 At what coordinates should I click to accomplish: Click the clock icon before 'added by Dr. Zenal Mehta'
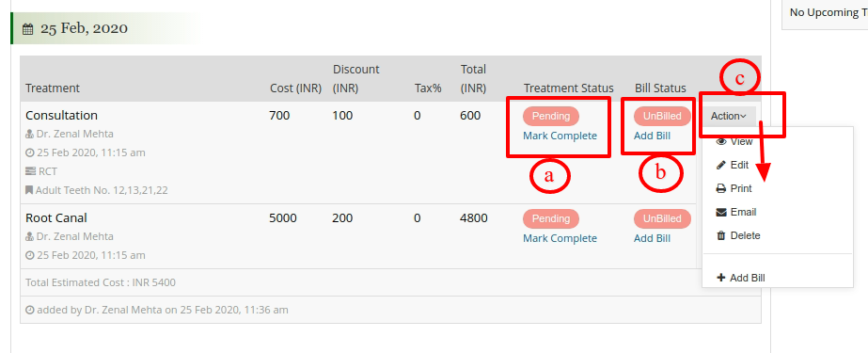coord(30,310)
